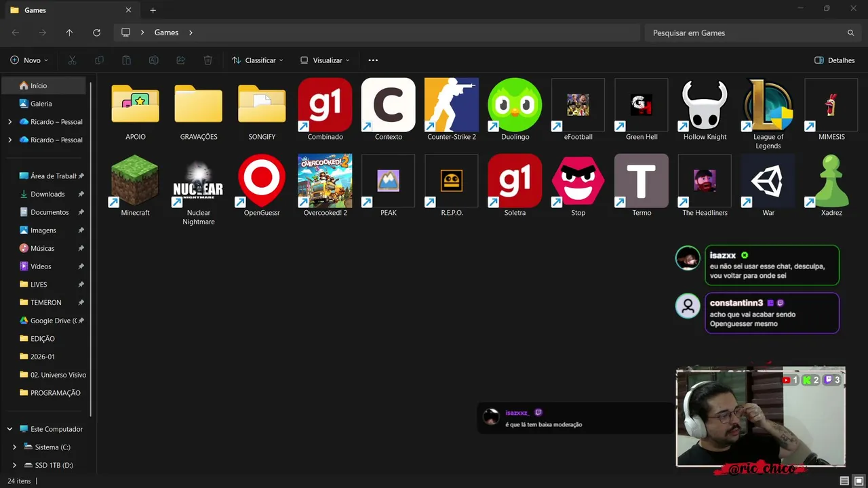Select the Combinado g1 shortcut
This screenshot has height=488, width=868.
325,104
